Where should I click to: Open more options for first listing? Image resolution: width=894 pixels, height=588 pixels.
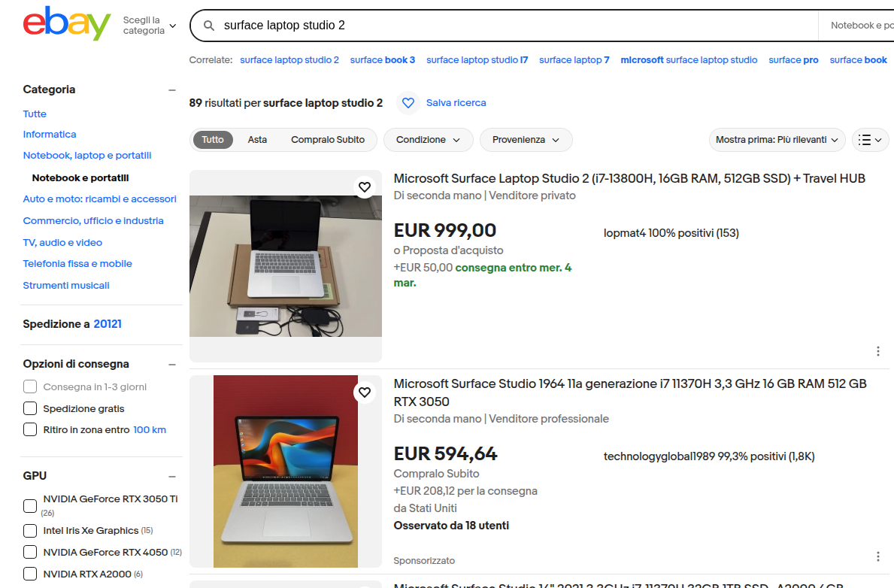(x=878, y=351)
